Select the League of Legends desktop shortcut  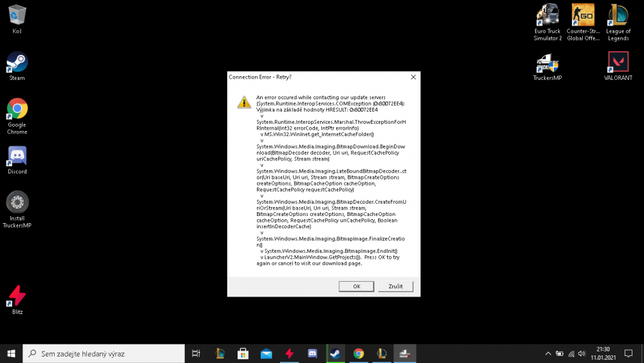tap(618, 22)
